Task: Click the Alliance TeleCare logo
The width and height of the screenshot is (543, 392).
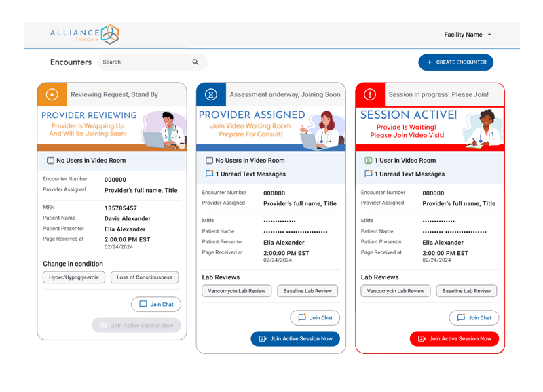Action: [84, 35]
